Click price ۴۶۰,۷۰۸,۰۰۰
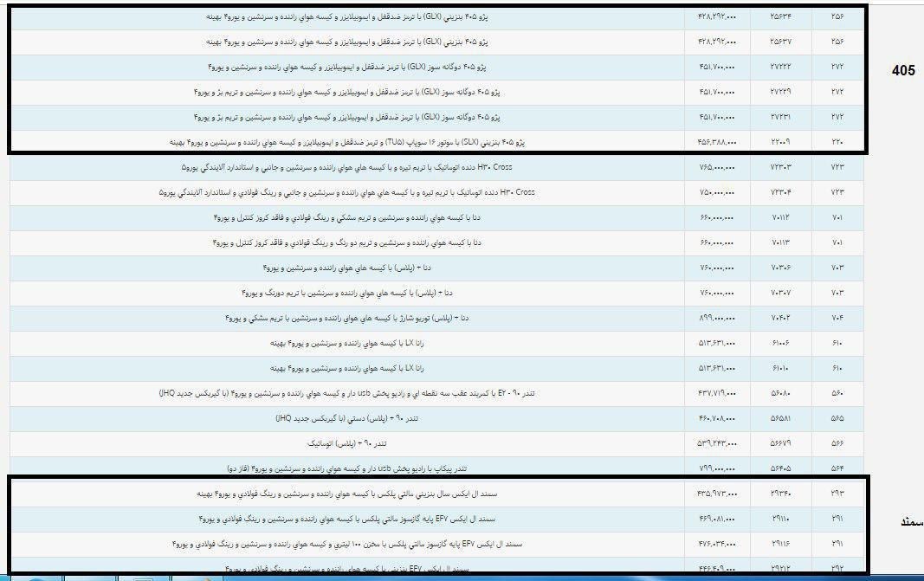The image size is (924, 581). [716, 417]
